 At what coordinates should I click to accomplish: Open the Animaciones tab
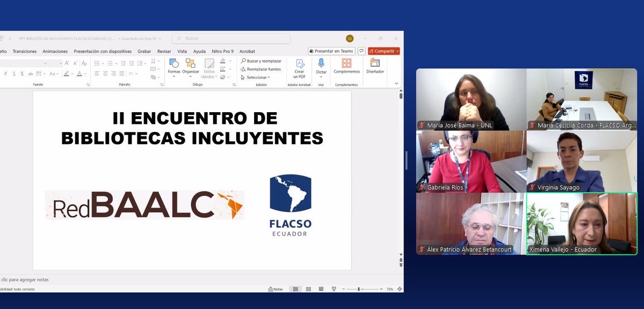(55, 51)
